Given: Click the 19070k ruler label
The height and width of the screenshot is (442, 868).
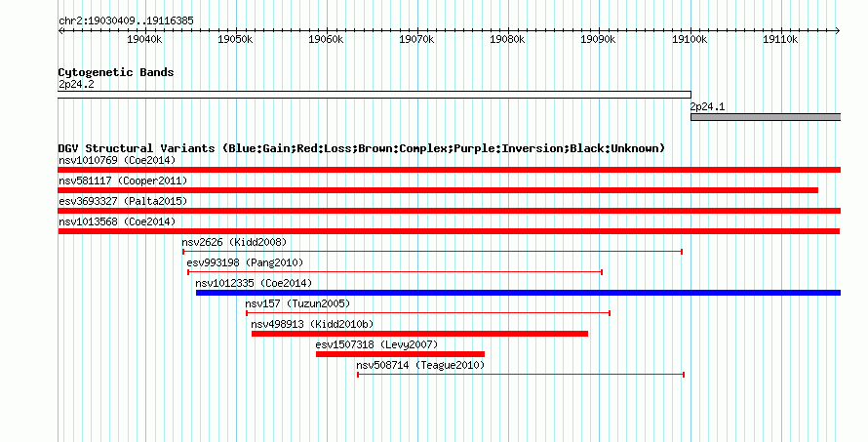Looking at the screenshot, I should 416,39.
